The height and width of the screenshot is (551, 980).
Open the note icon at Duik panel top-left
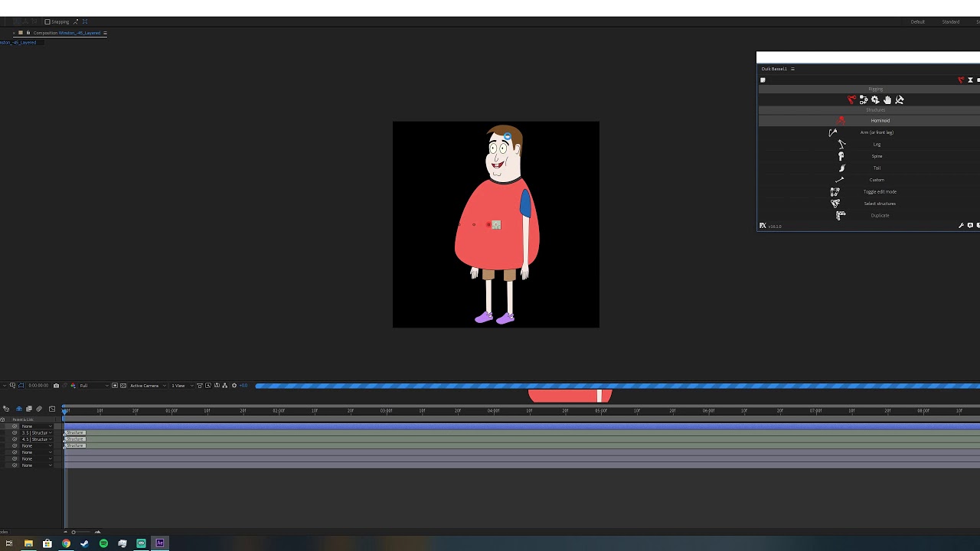point(763,80)
